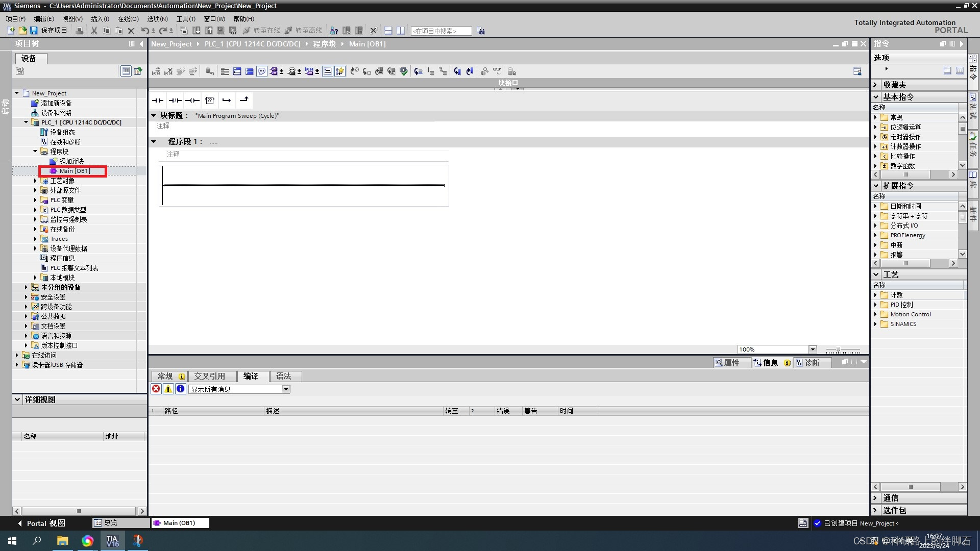Click the save project disk icon

click(x=34, y=31)
